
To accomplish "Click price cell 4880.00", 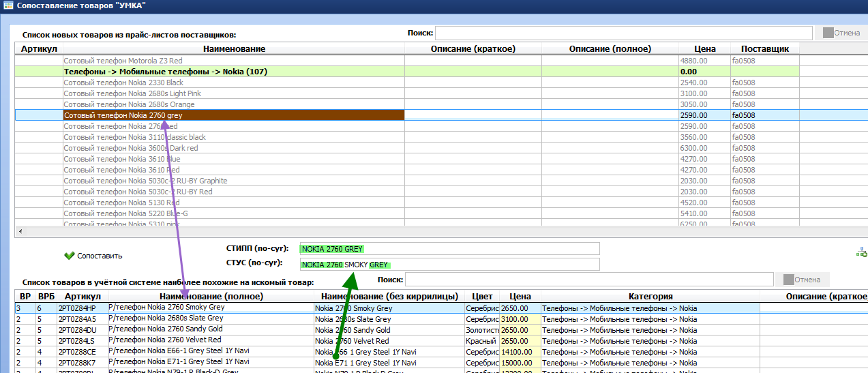I will pos(705,61).
